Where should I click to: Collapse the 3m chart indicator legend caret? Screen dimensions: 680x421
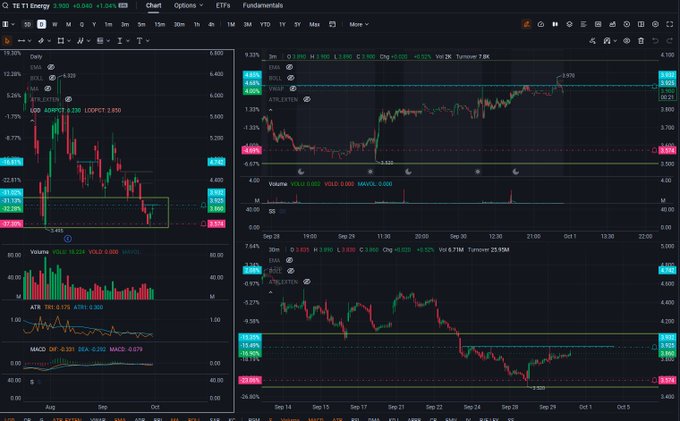(271, 110)
